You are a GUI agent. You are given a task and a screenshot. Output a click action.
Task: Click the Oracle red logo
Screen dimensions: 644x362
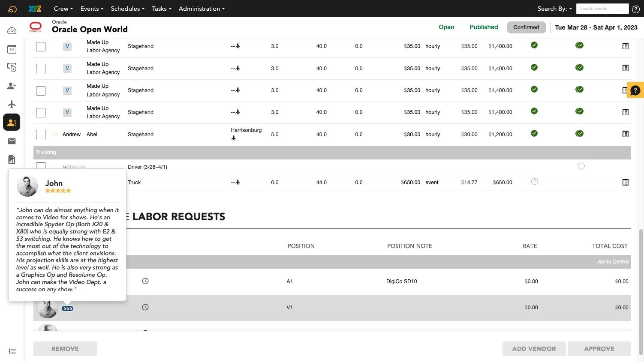pos(36,27)
